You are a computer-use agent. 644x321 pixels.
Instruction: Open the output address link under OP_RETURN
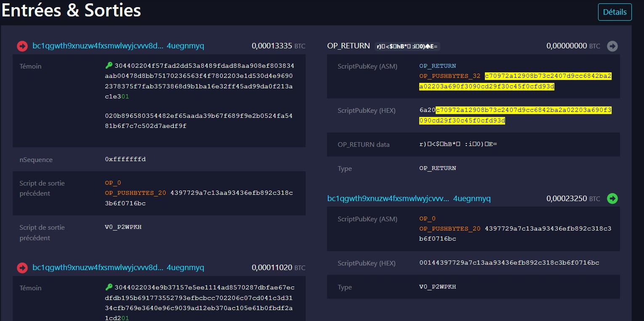click(x=409, y=199)
